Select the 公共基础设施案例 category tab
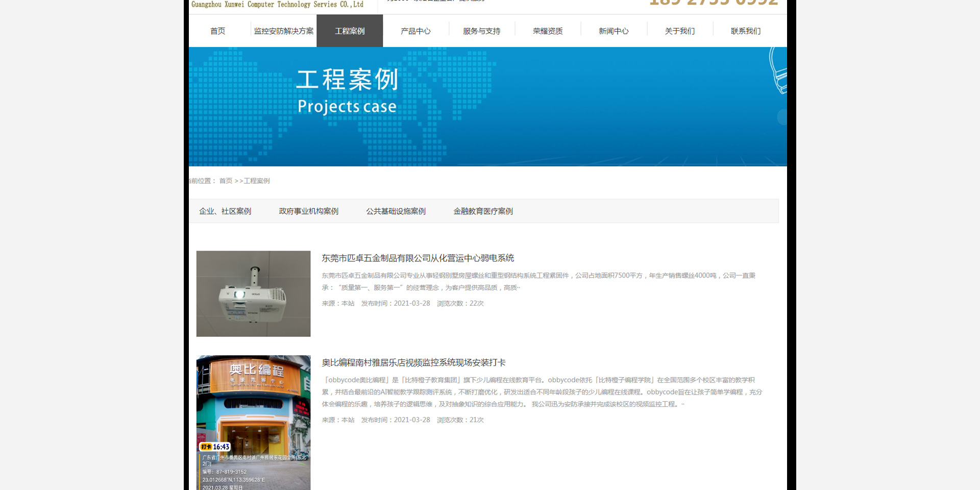The width and height of the screenshot is (980, 490). click(x=396, y=211)
